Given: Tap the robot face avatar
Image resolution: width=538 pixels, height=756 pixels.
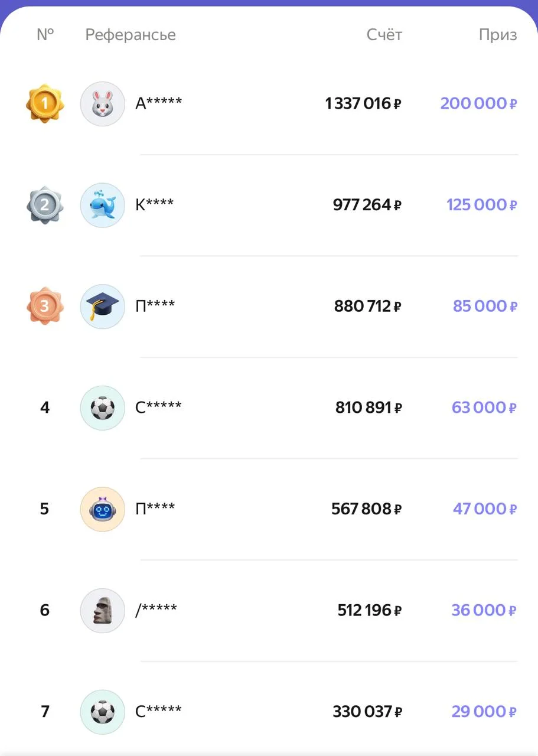Looking at the screenshot, I should pyautogui.click(x=103, y=509).
